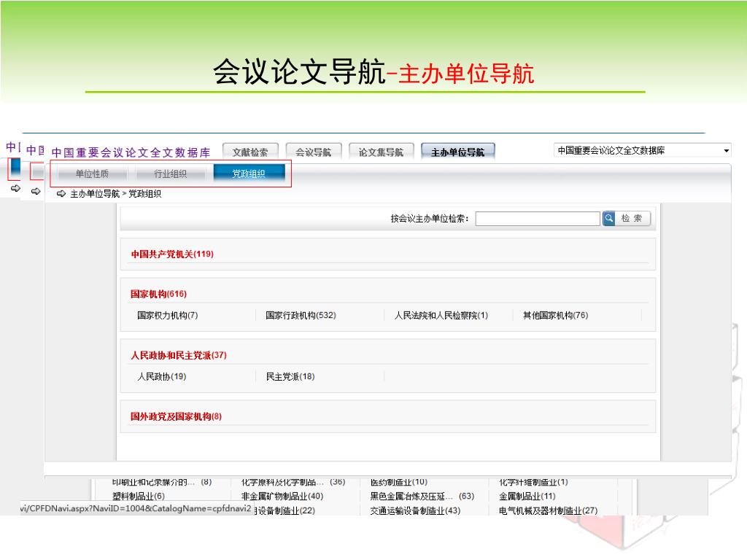Image resolution: width=747 pixels, height=560 pixels.
Task: Open 国外政党及国家机构(8) category
Action: coord(177,416)
